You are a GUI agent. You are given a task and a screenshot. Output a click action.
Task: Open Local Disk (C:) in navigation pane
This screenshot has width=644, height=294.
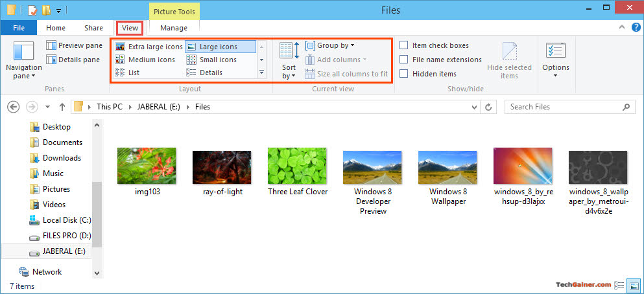(x=60, y=220)
